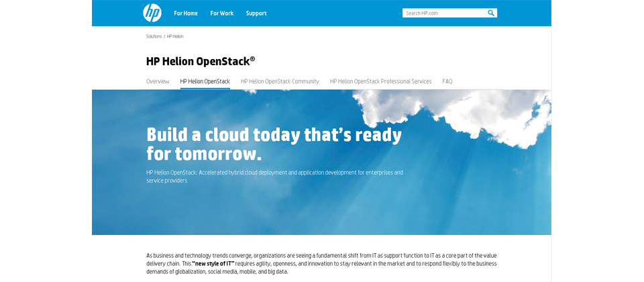Select the HP Helion OpenStack tab

click(205, 81)
